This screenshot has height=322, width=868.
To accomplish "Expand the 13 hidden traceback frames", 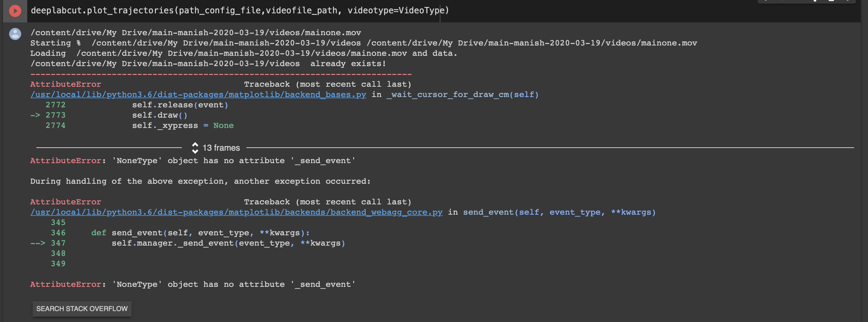I will pos(221,148).
